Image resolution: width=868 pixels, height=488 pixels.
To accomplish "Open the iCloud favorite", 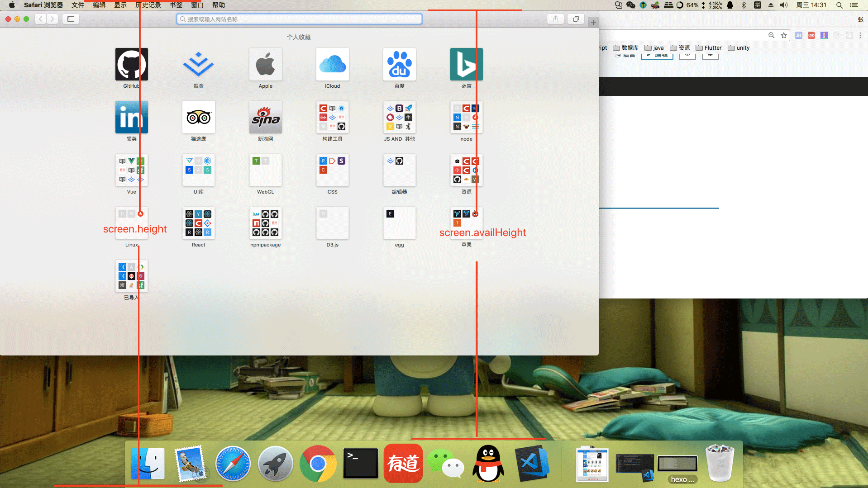I will coord(333,64).
